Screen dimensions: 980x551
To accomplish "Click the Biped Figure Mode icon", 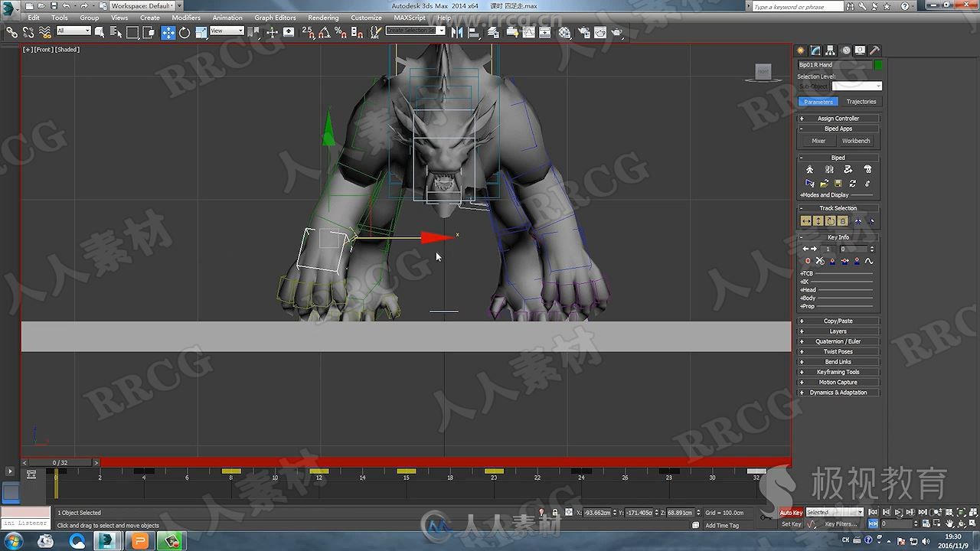I will pos(810,169).
